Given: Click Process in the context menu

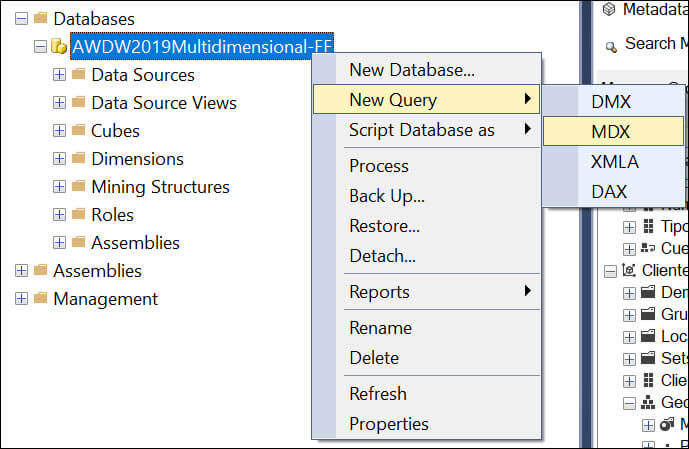Looking at the screenshot, I should coord(378,166).
